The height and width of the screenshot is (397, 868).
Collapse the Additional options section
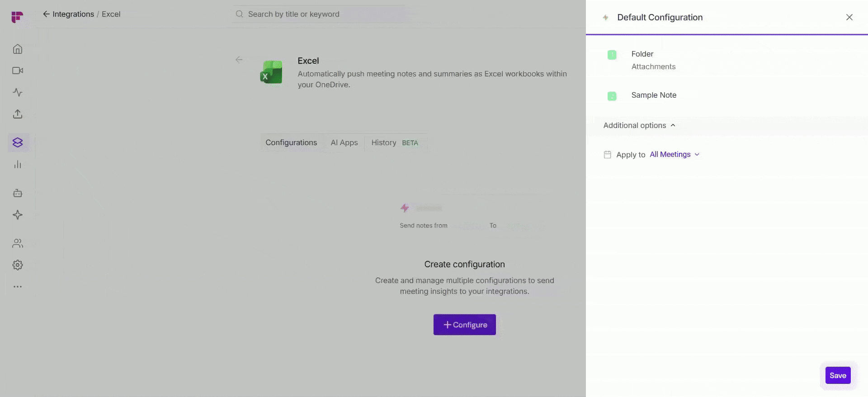639,125
